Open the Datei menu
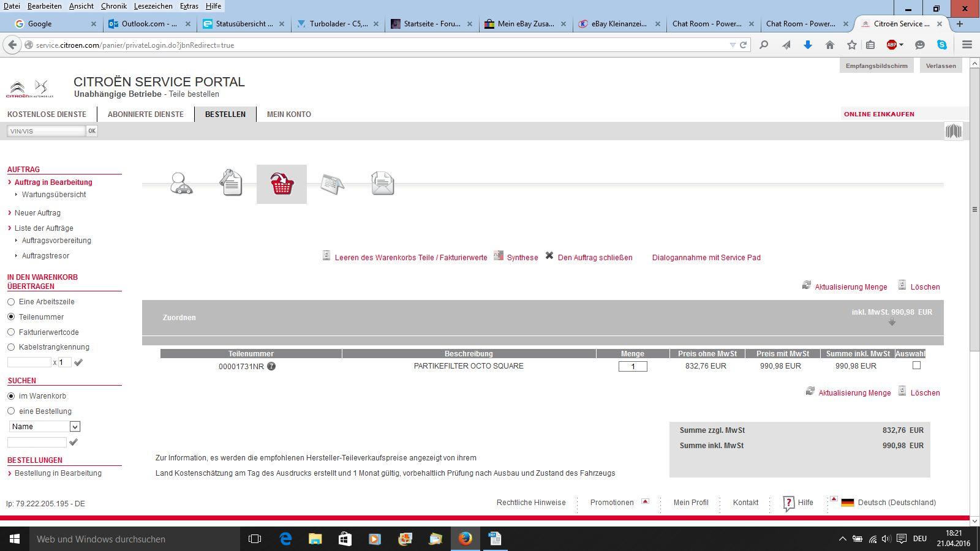 [x=12, y=6]
